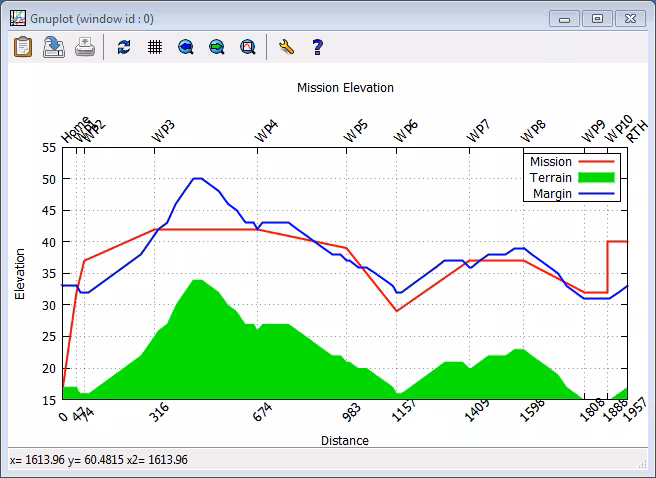Click the Gnuplot window title bar icon

(17, 19)
